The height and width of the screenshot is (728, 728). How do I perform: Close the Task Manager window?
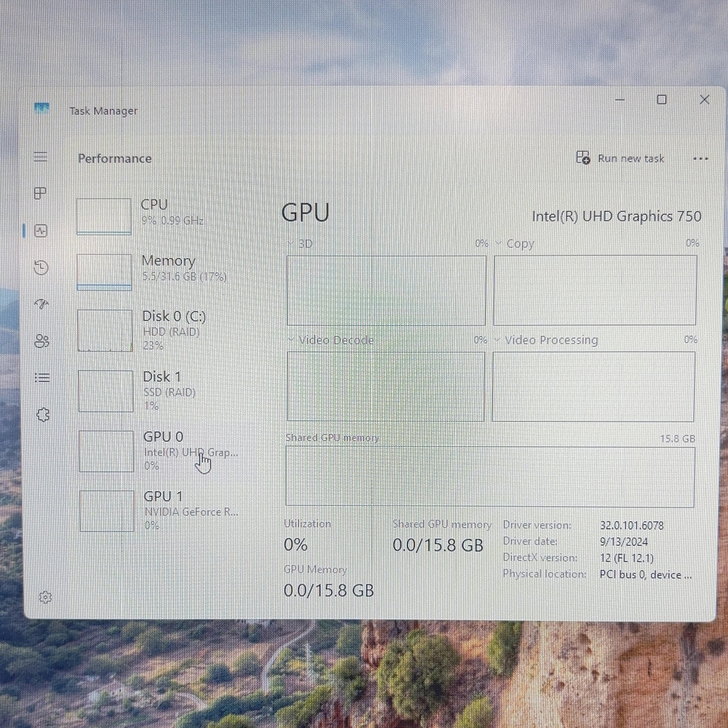[704, 99]
